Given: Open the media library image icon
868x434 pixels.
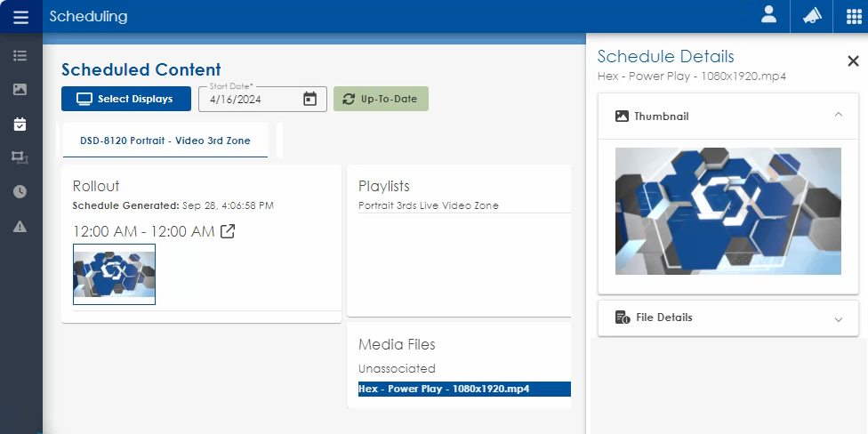Looking at the screenshot, I should (x=20, y=90).
